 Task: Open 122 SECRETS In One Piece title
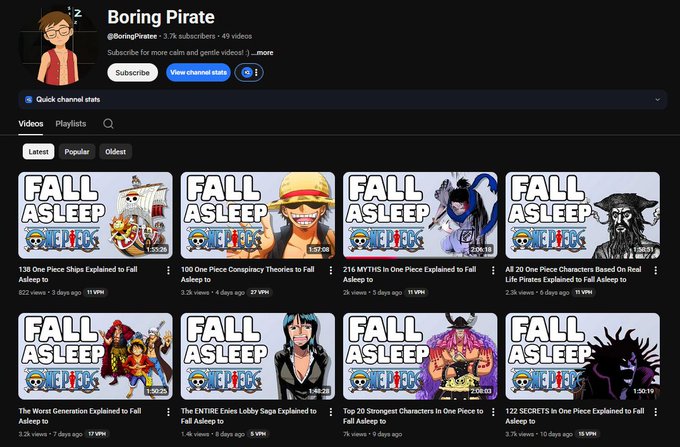tap(575, 416)
